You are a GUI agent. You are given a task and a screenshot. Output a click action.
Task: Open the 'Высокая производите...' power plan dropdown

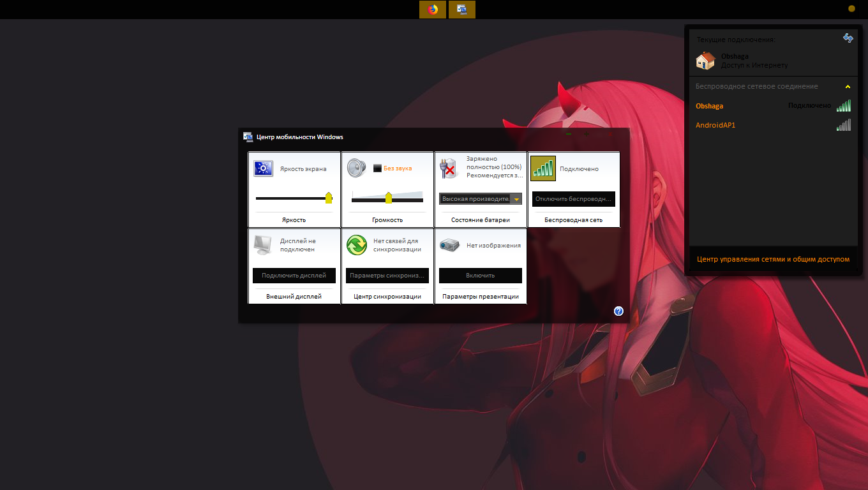pyautogui.click(x=481, y=199)
